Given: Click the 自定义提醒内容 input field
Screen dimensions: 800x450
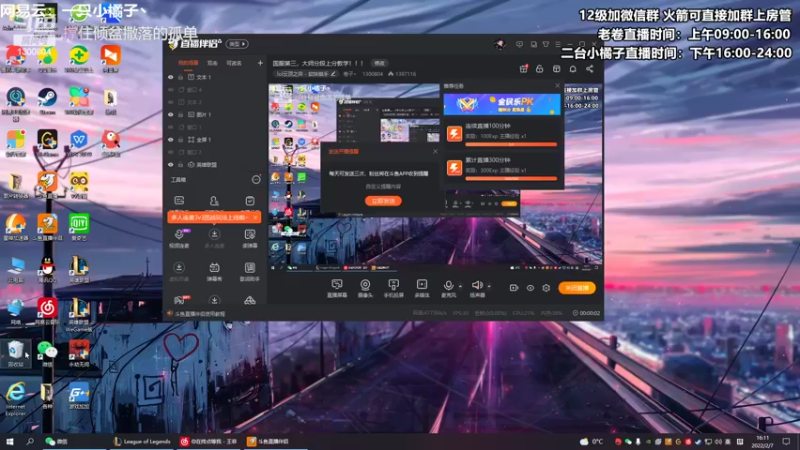Looking at the screenshot, I should 383,187.
